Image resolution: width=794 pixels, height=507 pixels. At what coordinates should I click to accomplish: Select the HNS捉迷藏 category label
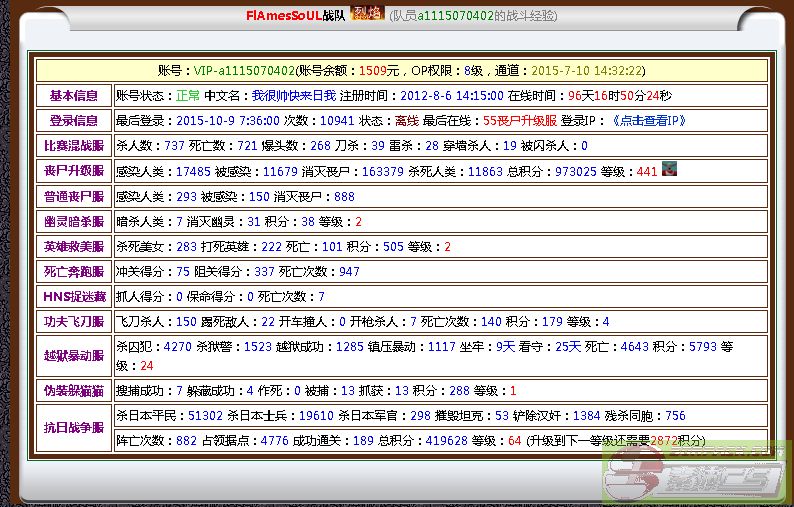74,297
